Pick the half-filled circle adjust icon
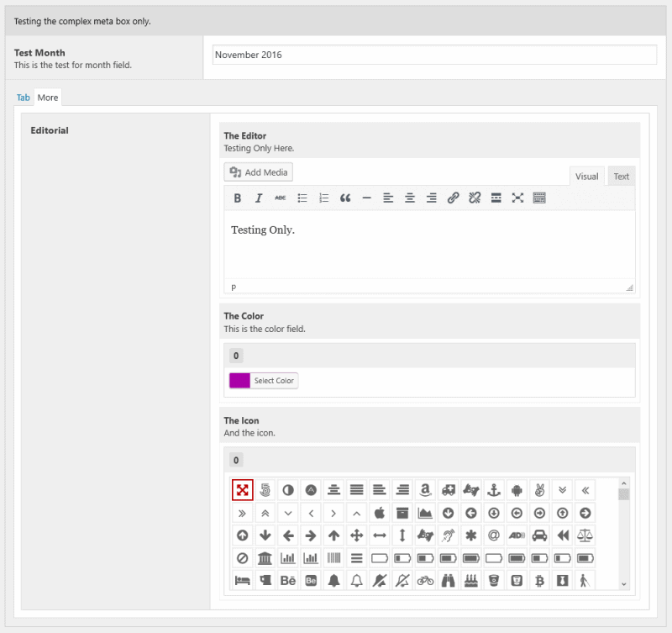 click(288, 490)
